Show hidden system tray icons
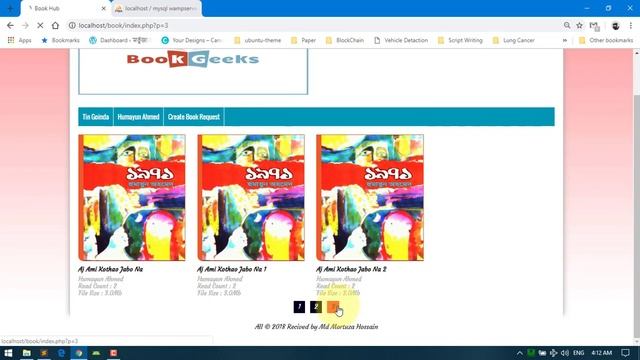 [x=520, y=353]
